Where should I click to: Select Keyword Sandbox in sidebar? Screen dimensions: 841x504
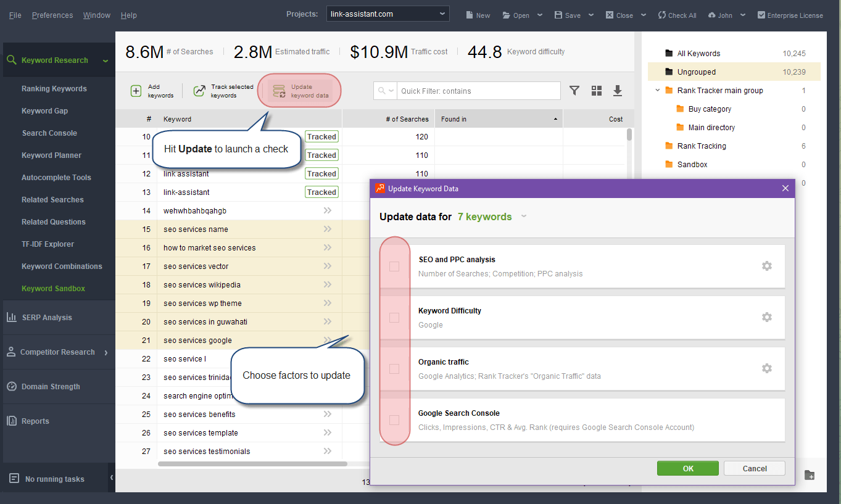click(x=53, y=289)
